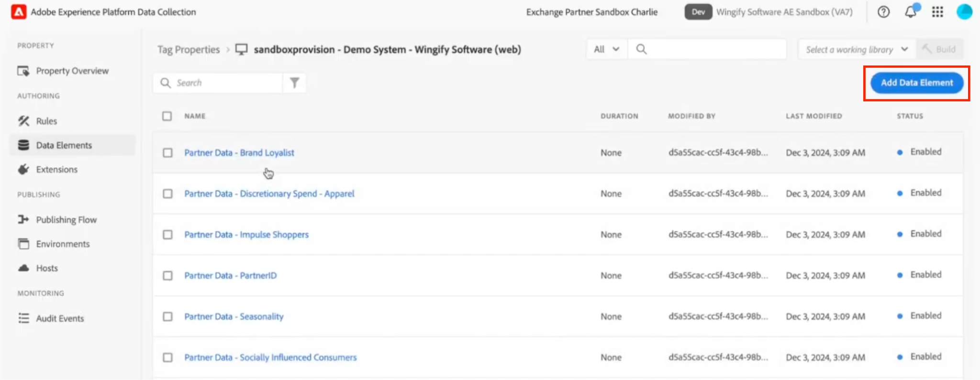Tick the select-all checkbox in header

(167, 116)
